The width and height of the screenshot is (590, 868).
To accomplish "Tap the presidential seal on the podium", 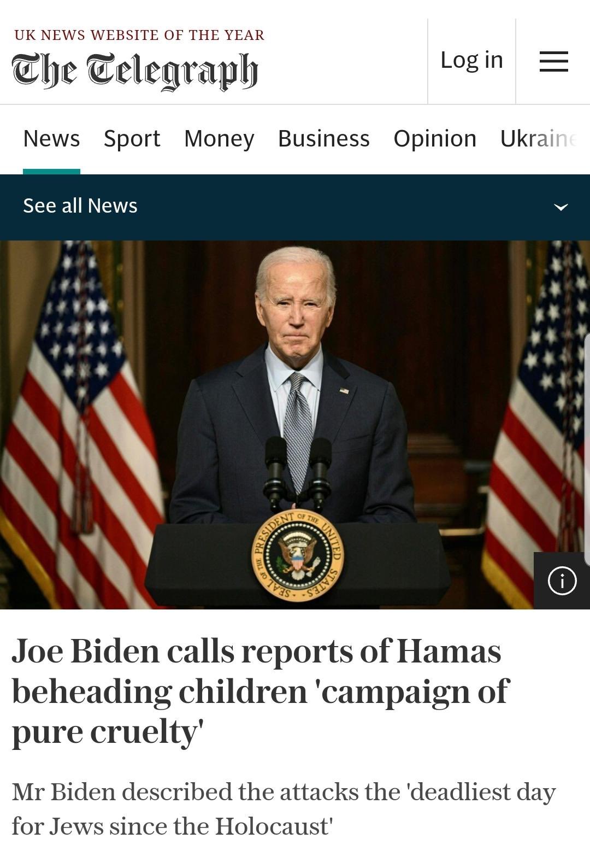I will tap(297, 556).
